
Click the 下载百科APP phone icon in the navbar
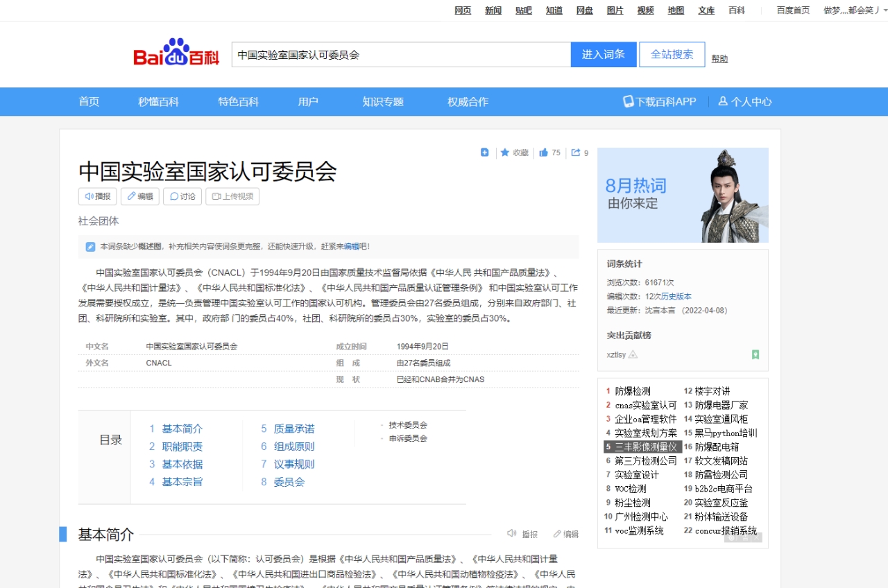point(628,101)
